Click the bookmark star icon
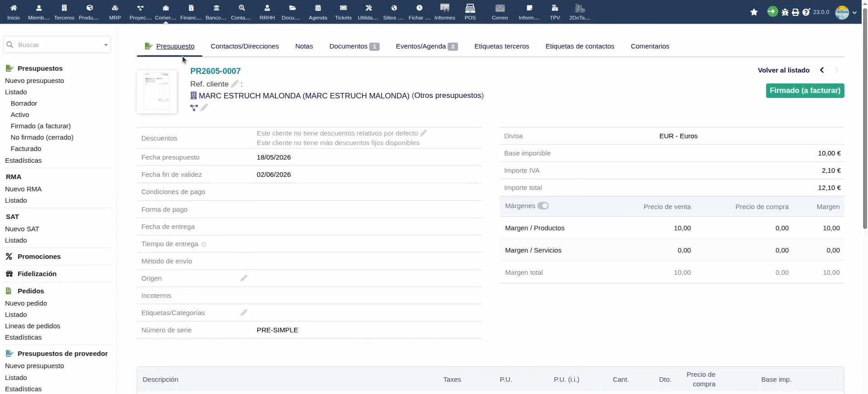The image size is (868, 394). click(754, 12)
